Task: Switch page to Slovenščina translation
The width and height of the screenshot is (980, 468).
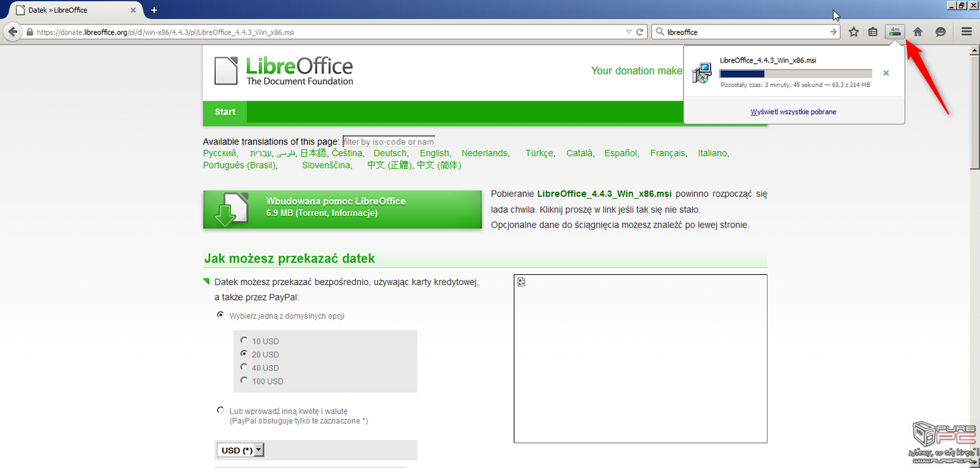Action: pyautogui.click(x=326, y=165)
